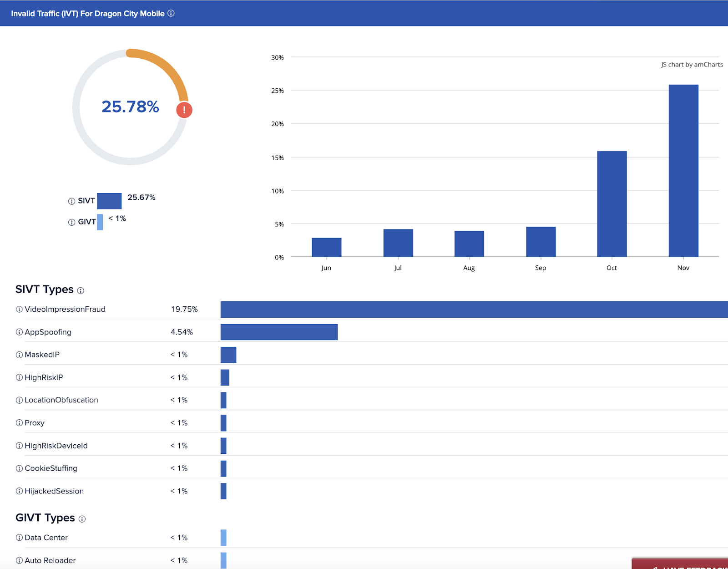Click the Proxy row's bar
The width and height of the screenshot is (728, 569).
(x=223, y=423)
